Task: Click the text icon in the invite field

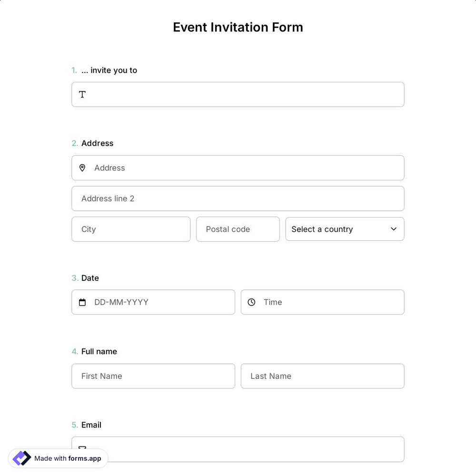Action: click(x=82, y=94)
